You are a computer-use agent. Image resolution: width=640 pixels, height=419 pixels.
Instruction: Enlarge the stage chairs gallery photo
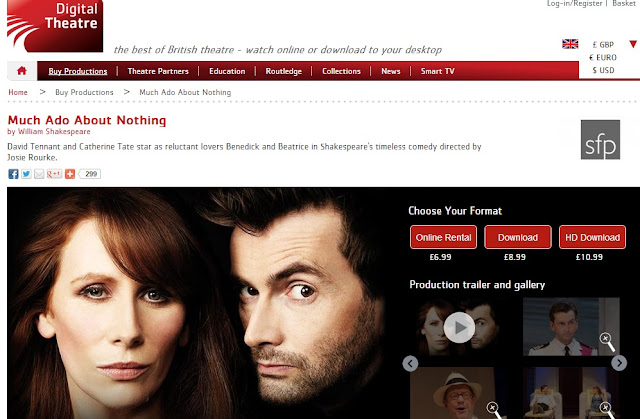571,393
